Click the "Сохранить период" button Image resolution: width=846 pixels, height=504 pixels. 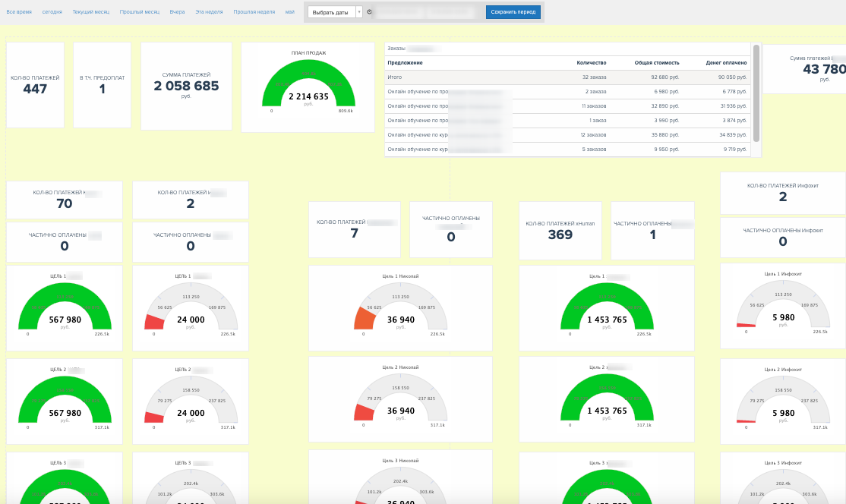coord(513,12)
